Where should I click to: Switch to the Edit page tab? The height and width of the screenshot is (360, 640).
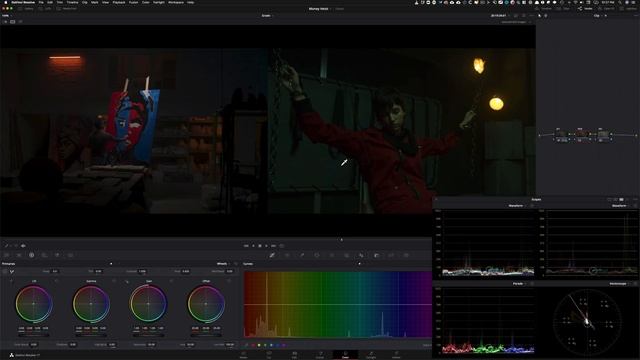pyautogui.click(x=294, y=355)
